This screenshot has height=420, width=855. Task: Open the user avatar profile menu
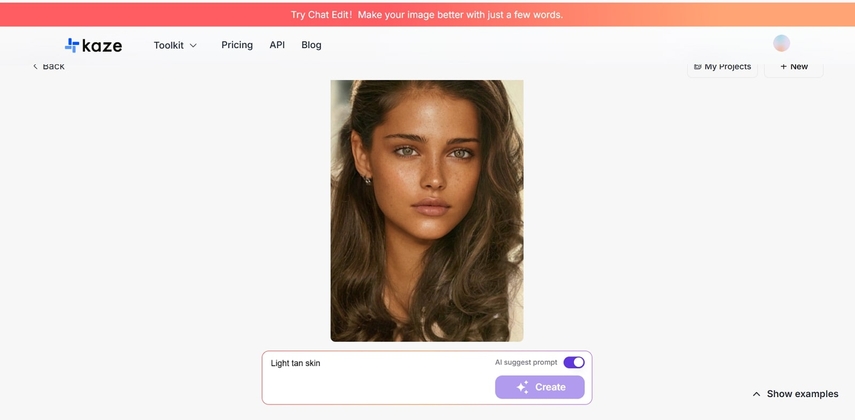[x=782, y=43]
